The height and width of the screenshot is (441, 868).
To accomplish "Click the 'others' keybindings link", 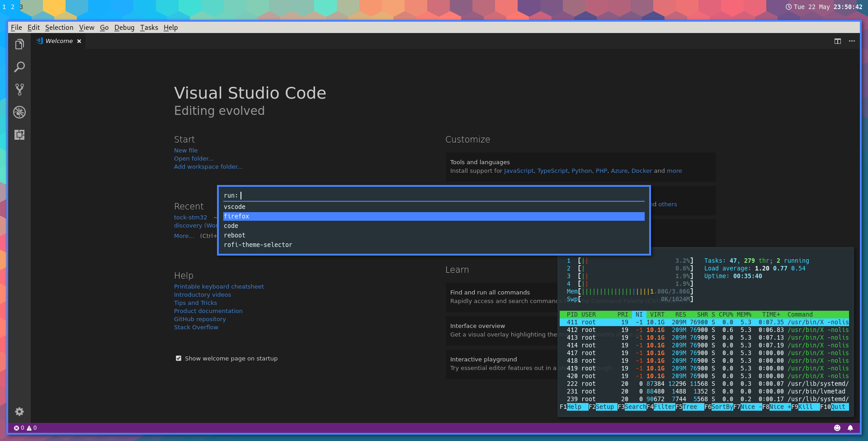I will pos(668,204).
